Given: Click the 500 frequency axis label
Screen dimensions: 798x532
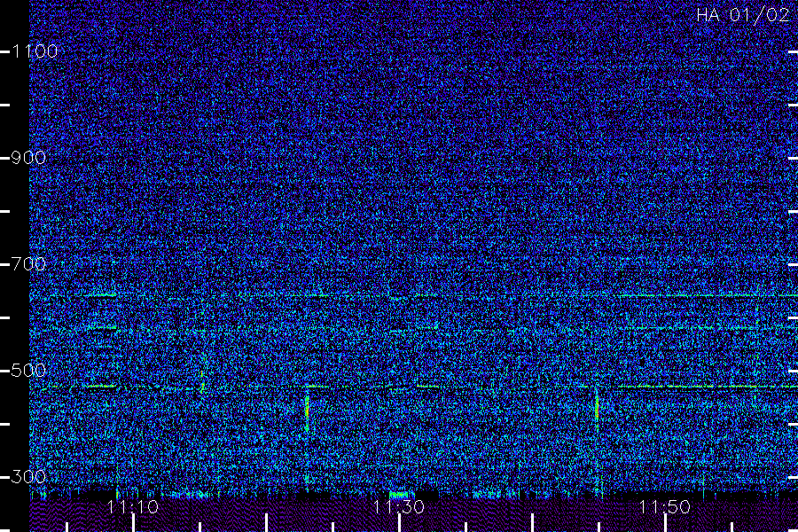Looking at the screenshot, I should (x=28, y=371).
